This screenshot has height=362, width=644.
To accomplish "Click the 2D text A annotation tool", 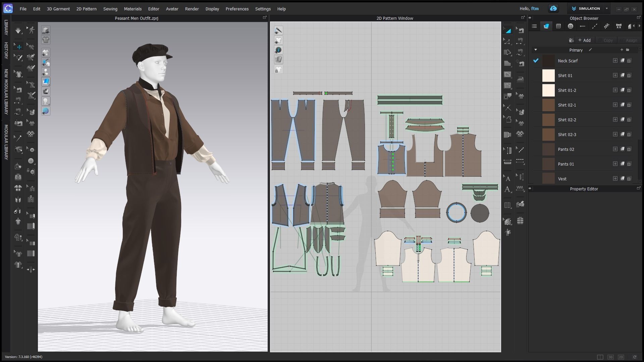I will tap(507, 189).
